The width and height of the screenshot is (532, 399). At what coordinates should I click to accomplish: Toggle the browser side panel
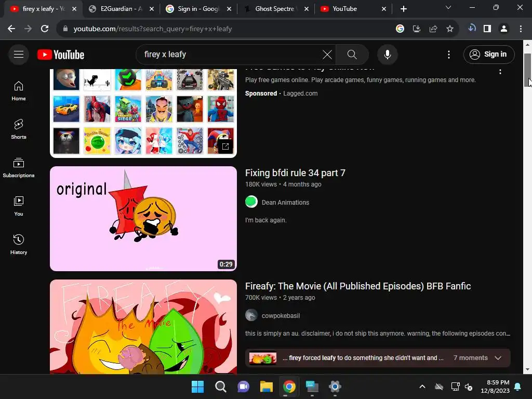coord(487,29)
